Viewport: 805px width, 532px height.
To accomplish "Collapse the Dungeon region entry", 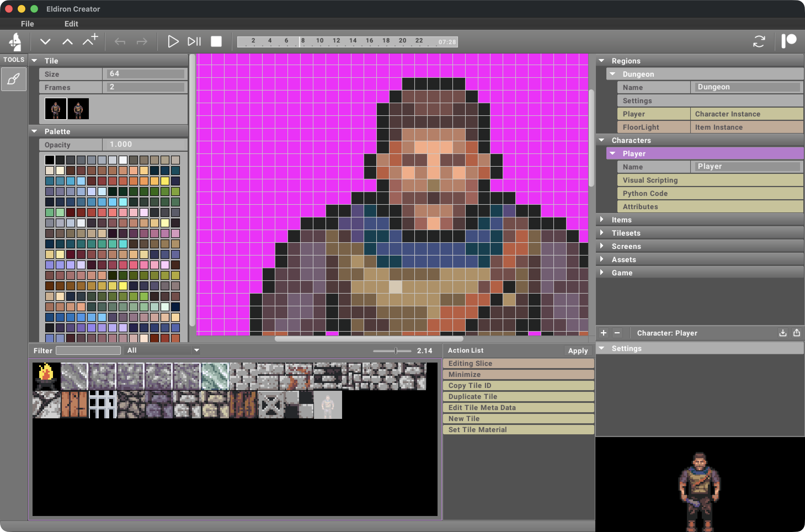I will click(613, 74).
